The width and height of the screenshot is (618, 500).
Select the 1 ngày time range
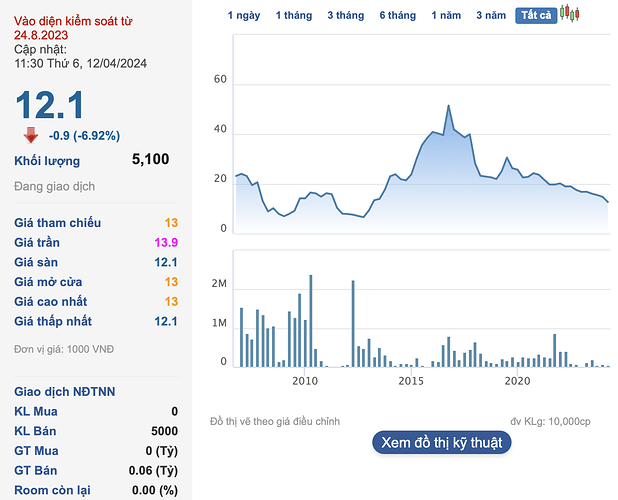[244, 15]
